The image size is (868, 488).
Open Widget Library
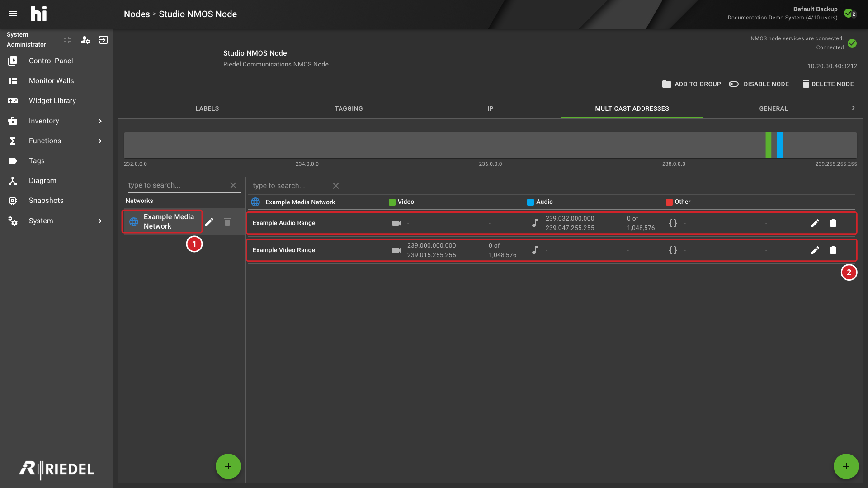56,100
